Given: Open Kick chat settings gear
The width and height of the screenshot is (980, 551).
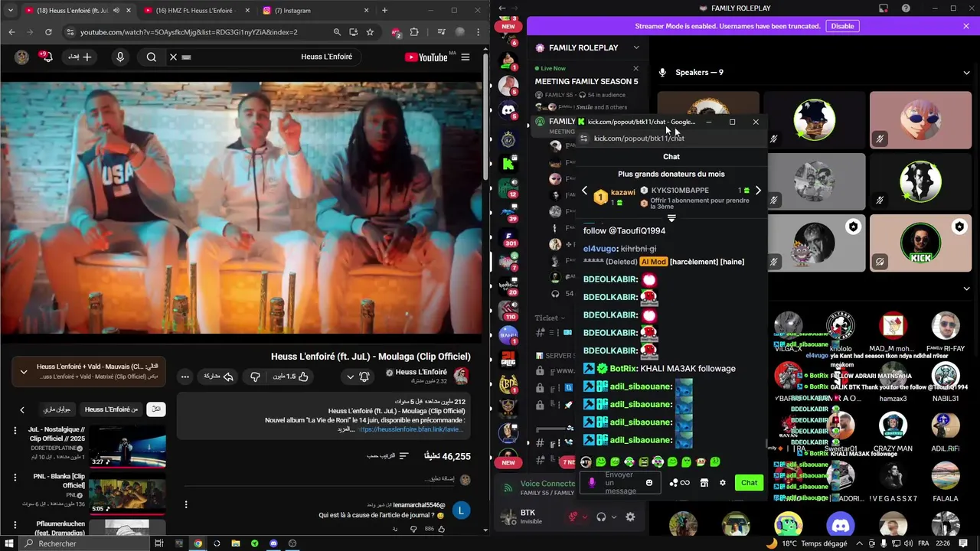Looking at the screenshot, I should [722, 483].
